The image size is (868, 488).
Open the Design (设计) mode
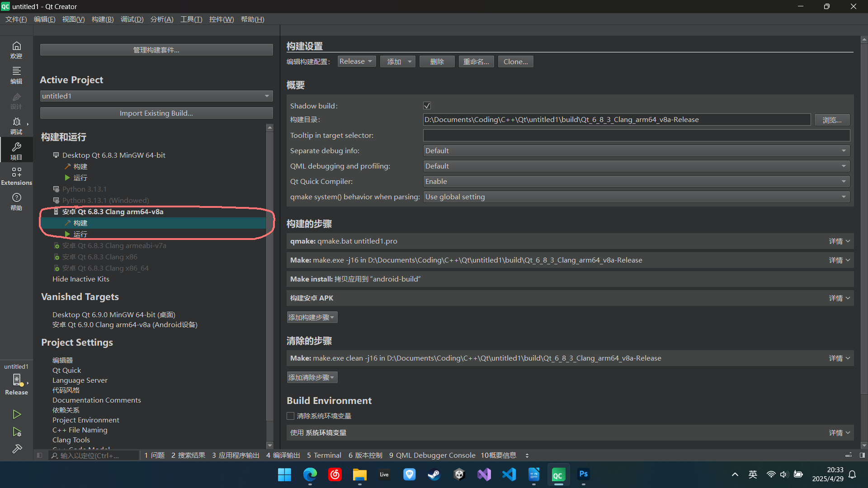[x=16, y=100]
